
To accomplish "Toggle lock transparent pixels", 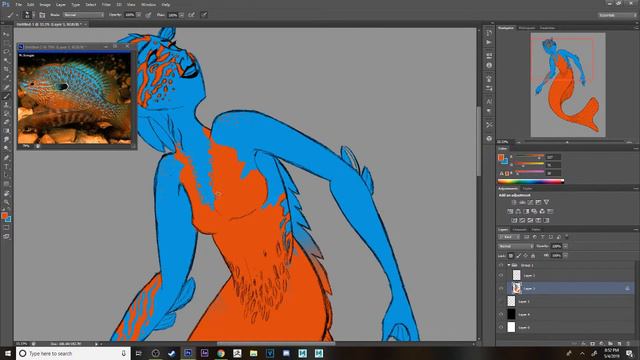I will (511, 256).
